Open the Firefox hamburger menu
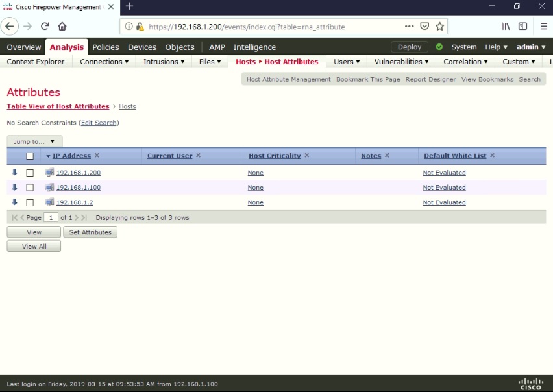This screenshot has height=392, width=553. (x=544, y=27)
